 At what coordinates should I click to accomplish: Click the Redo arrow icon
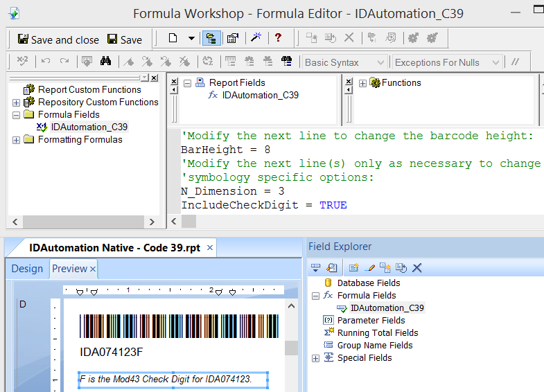64,62
